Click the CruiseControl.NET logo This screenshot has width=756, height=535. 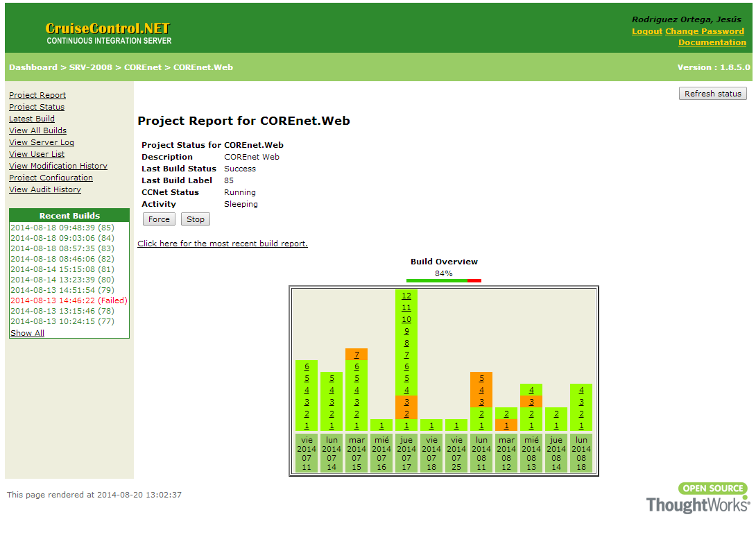[108, 34]
